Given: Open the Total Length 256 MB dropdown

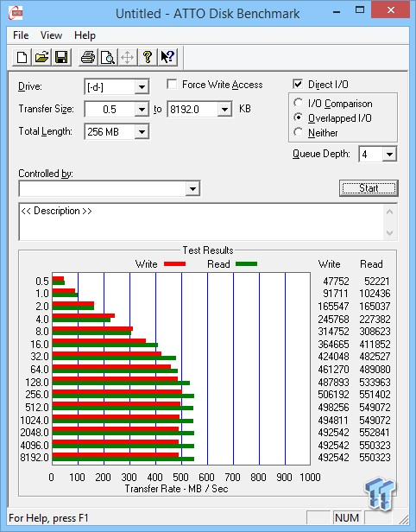Looking at the screenshot, I should click(x=142, y=131).
